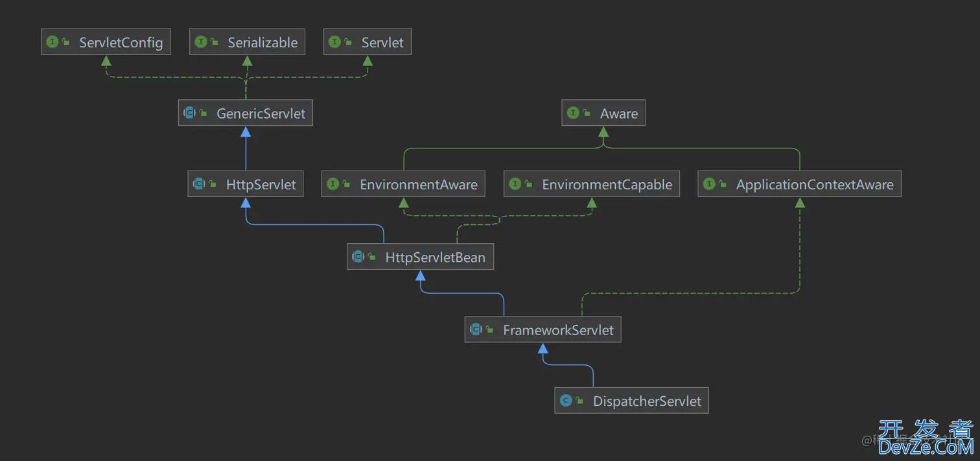Select the DispatcherServlet label text
This screenshot has width=980, height=461.
647,401
